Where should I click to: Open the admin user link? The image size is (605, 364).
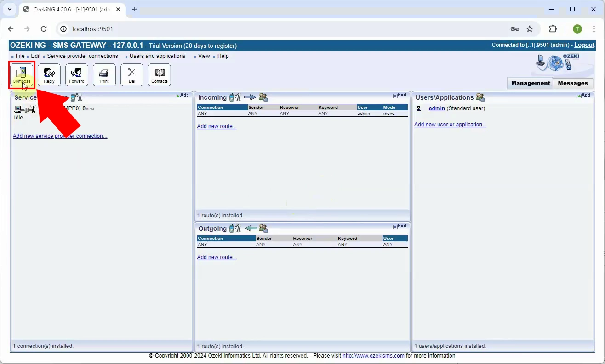click(x=437, y=108)
